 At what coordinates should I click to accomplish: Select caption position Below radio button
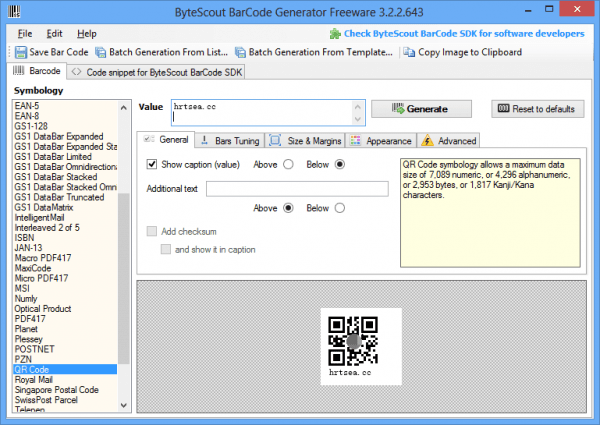[340, 164]
